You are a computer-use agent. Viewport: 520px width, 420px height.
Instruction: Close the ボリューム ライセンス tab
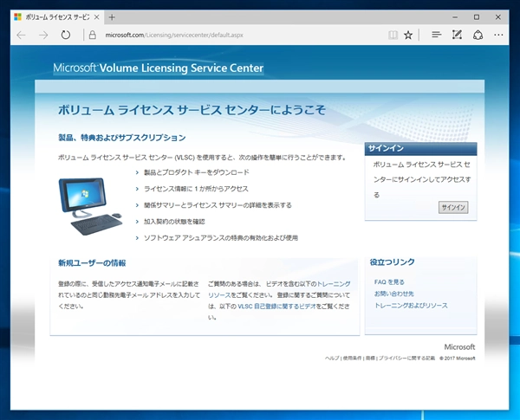tap(96, 17)
